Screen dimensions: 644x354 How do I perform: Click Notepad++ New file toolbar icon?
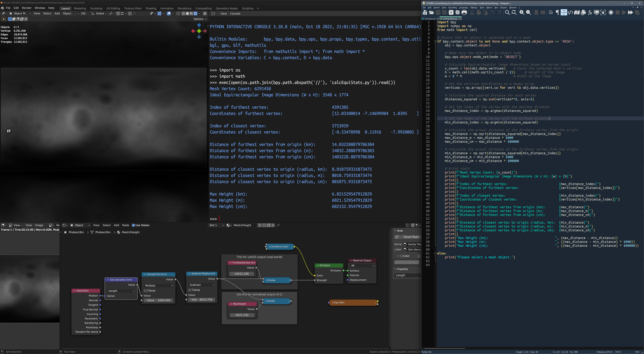pos(425,13)
